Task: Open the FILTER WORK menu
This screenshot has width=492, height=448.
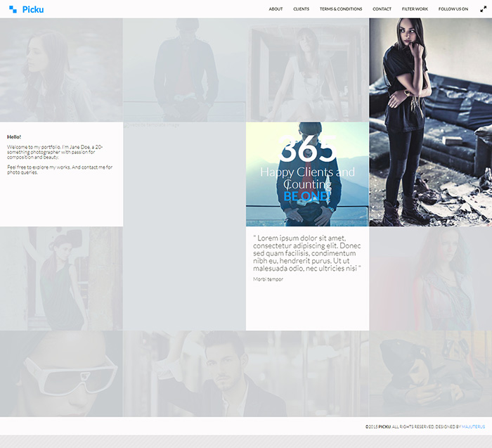Action: point(415,9)
